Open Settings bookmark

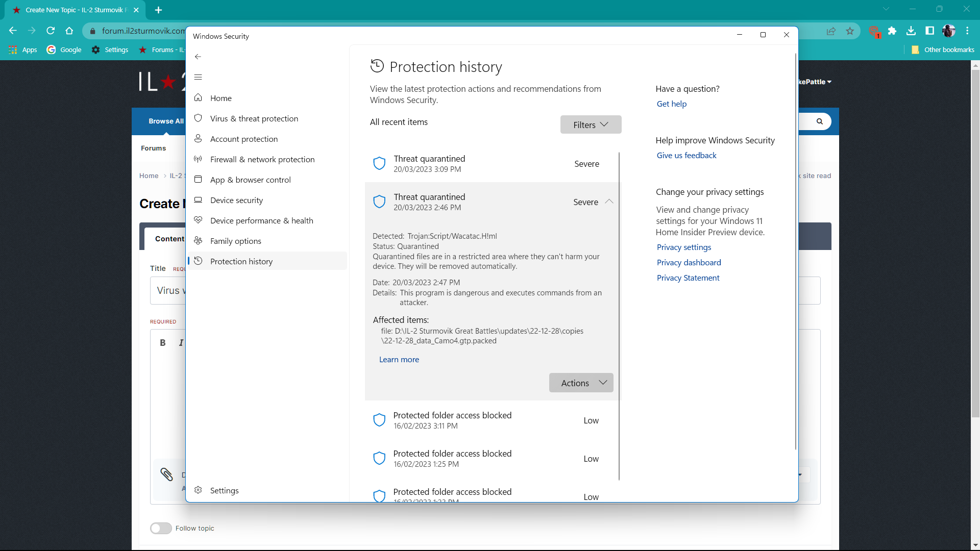tap(110, 49)
